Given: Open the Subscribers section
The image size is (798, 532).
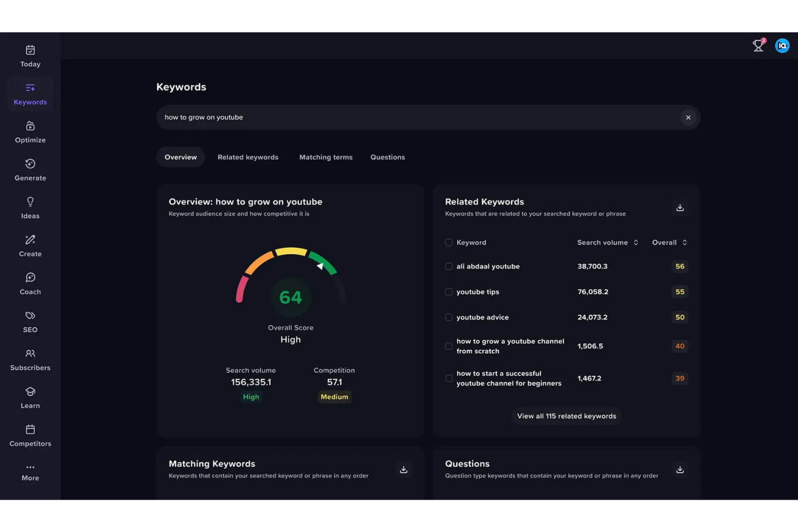Looking at the screenshot, I should point(30,360).
